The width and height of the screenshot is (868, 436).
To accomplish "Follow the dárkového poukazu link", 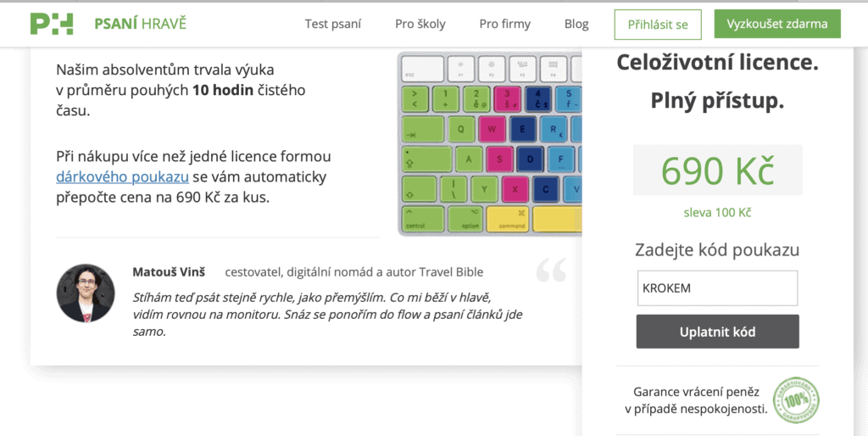I will [x=122, y=177].
